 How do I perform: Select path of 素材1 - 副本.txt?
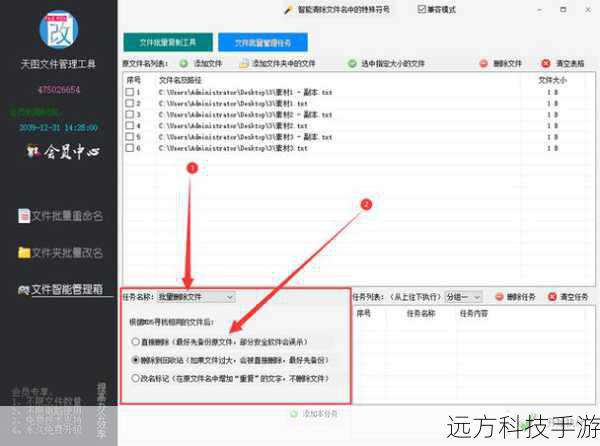(245, 92)
